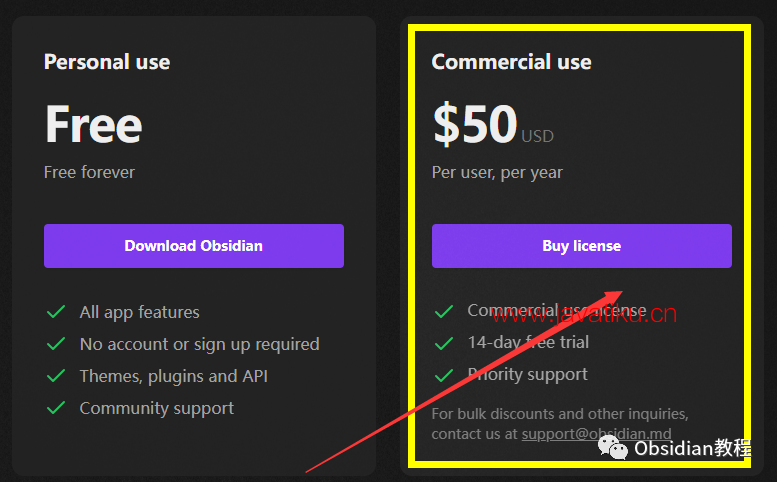The width and height of the screenshot is (777, 482).
Task: Select the Personal use heading
Action: tap(107, 62)
